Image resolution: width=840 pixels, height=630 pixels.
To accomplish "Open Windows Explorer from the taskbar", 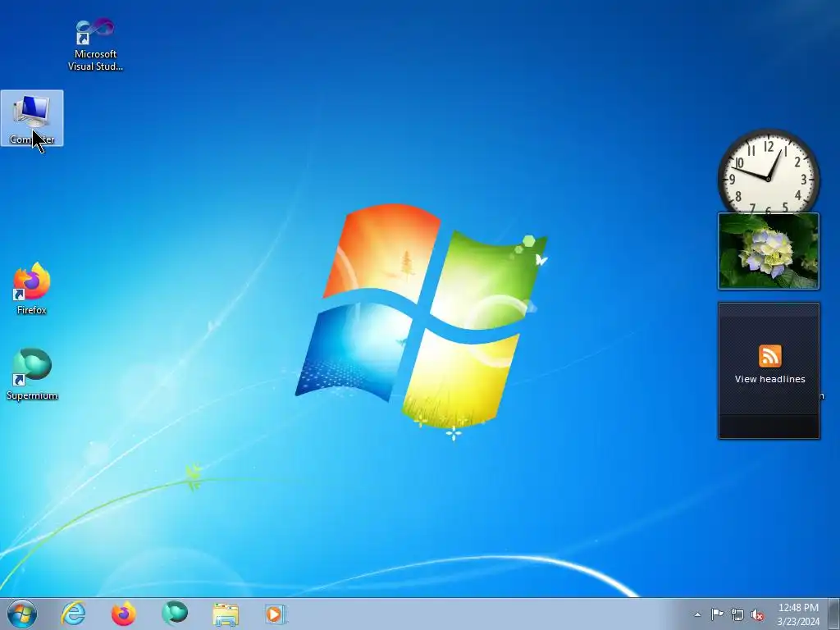I will click(226, 614).
